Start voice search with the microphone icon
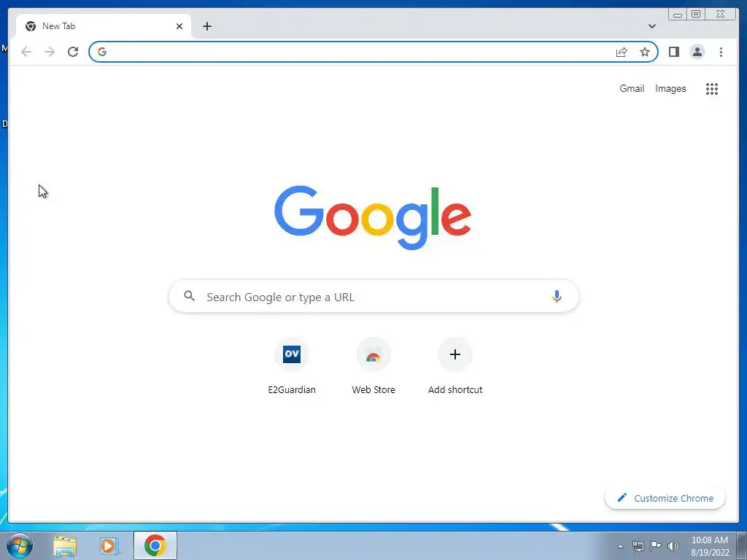 557,296
